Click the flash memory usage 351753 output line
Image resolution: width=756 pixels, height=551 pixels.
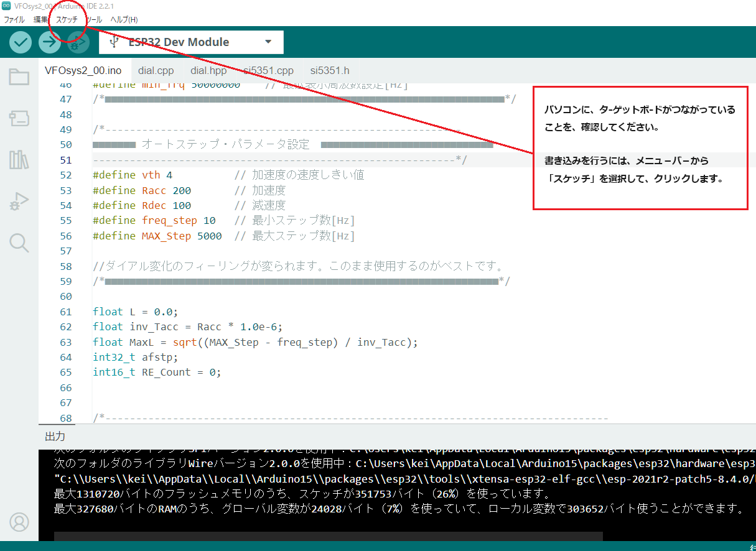pyautogui.click(x=302, y=494)
